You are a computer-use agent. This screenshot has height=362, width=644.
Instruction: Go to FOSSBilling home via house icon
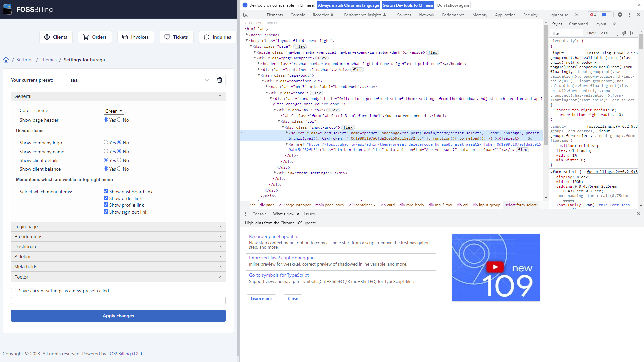[6, 60]
